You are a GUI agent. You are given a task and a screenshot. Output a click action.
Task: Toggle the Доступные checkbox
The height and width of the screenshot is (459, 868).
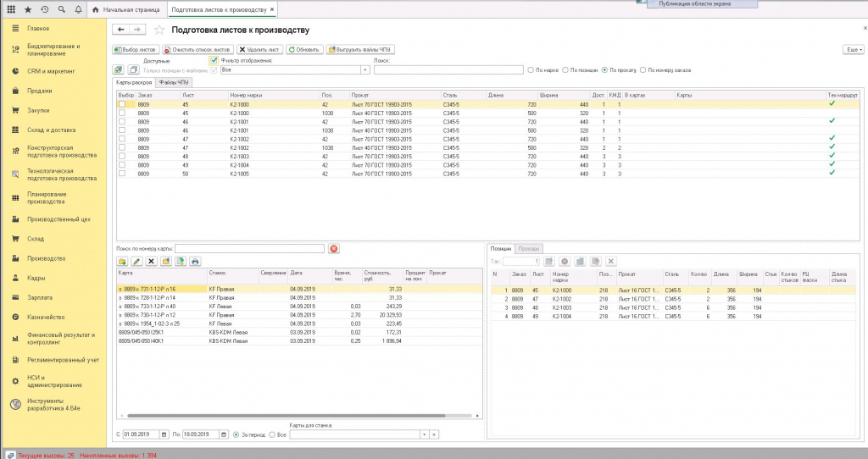coord(214,60)
